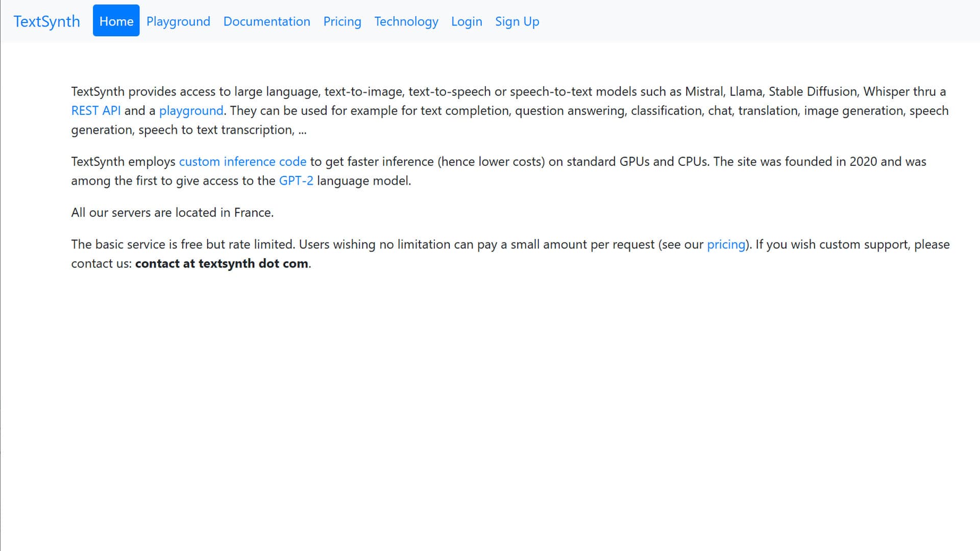The height and width of the screenshot is (551, 980).
Task: Visit the Technology navbar link
Action: coord(406,21)
